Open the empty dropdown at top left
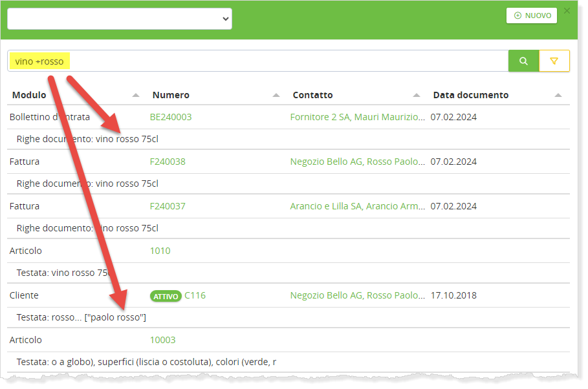The height and width of the screenshot is (389, 588). click(x=120, y=19)
